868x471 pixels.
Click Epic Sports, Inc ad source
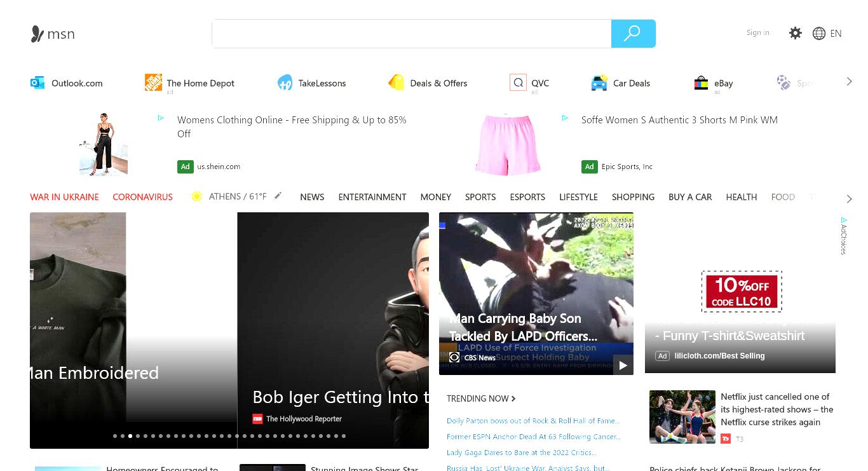627,167
